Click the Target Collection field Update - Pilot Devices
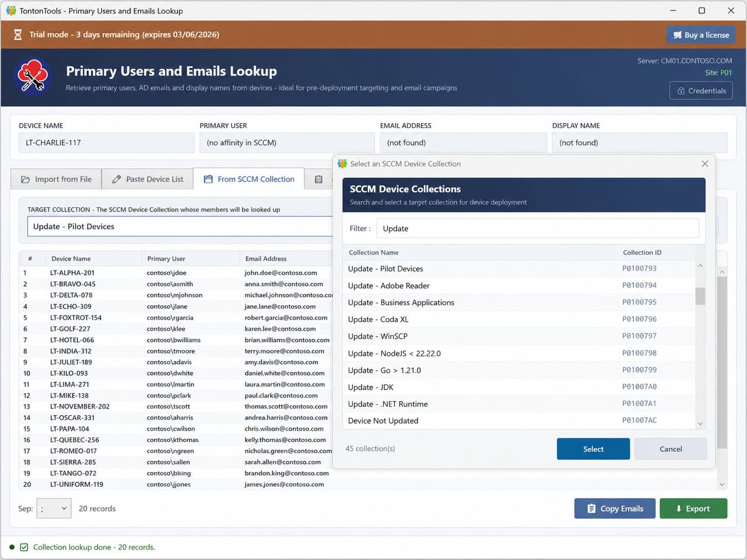Viewport: 747px width, 560px height. click(180, 226)
